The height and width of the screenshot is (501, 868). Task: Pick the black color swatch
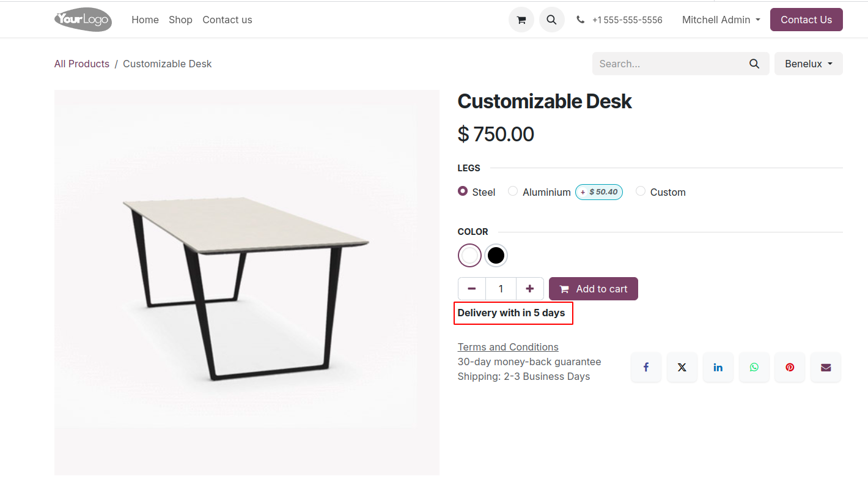pos(496,255)
